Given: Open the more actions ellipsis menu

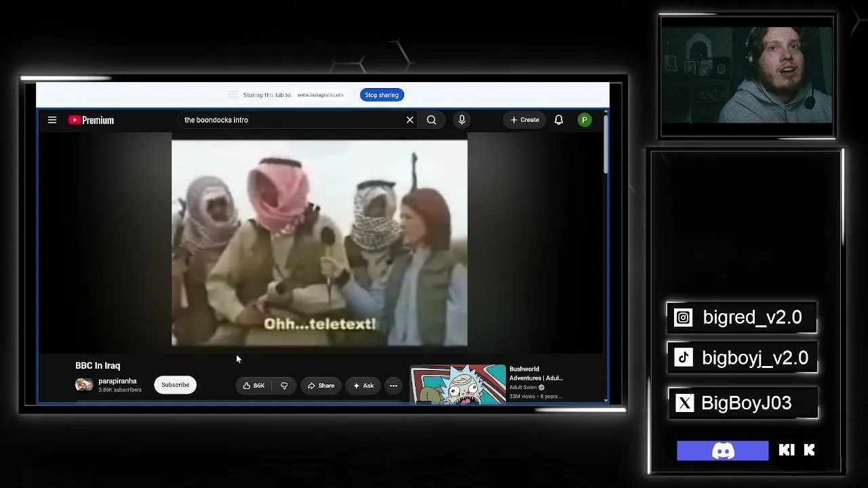Looking at the screenshot, I should pyautogui.click(x=393, y=386).
